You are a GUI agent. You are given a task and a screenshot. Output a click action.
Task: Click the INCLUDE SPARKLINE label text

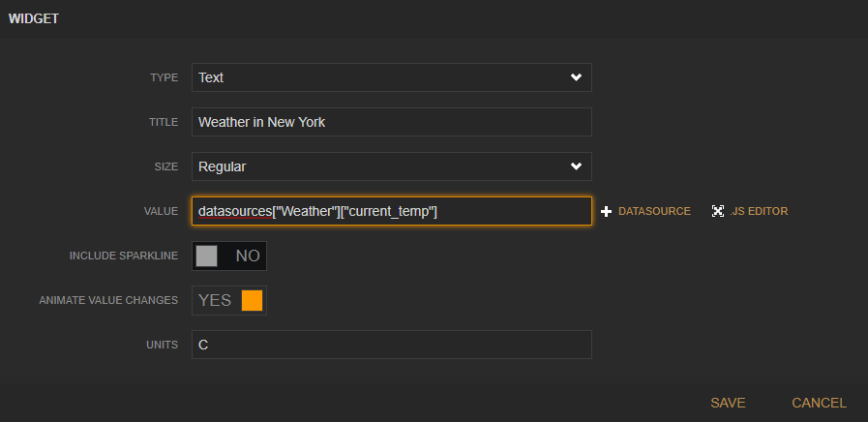coord(124,256)
